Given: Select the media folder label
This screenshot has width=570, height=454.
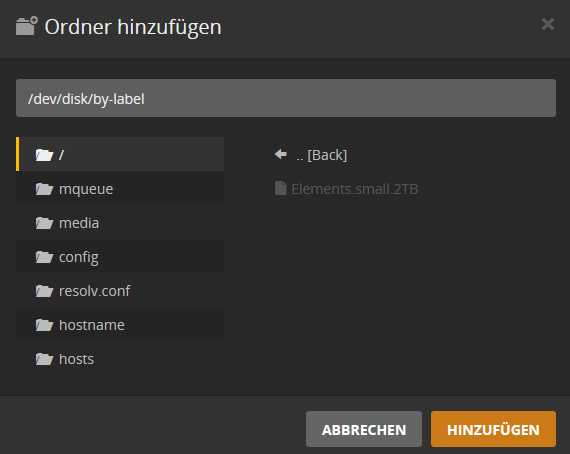Looking at the screenshot, I should (79, 223).
